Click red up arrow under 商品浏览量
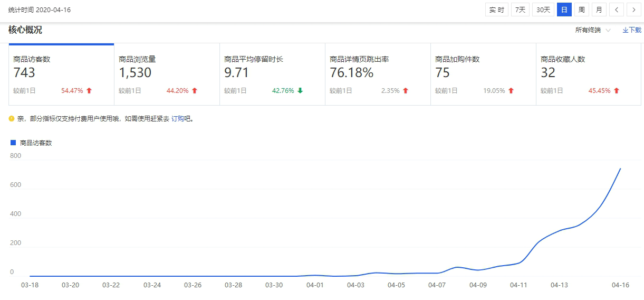The width and height of the screenshot is (644, 300). [x=195, y=91]
